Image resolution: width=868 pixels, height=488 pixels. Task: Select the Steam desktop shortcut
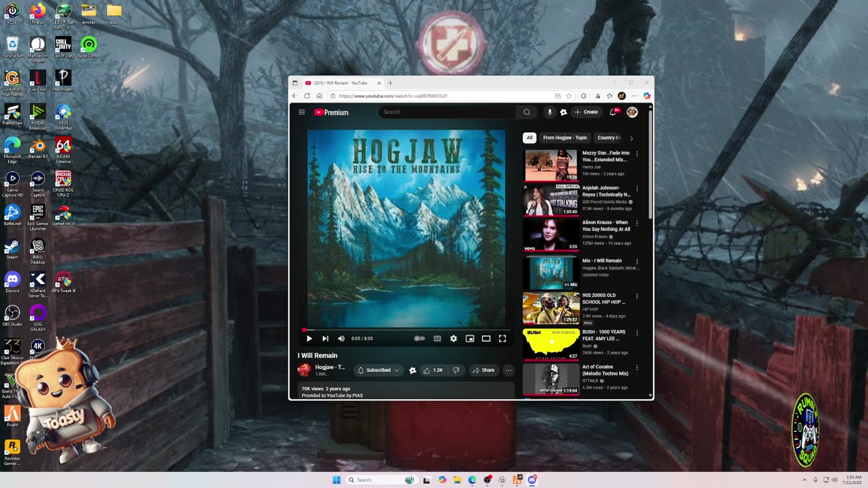pyautogui.click(x=12, y=249)
